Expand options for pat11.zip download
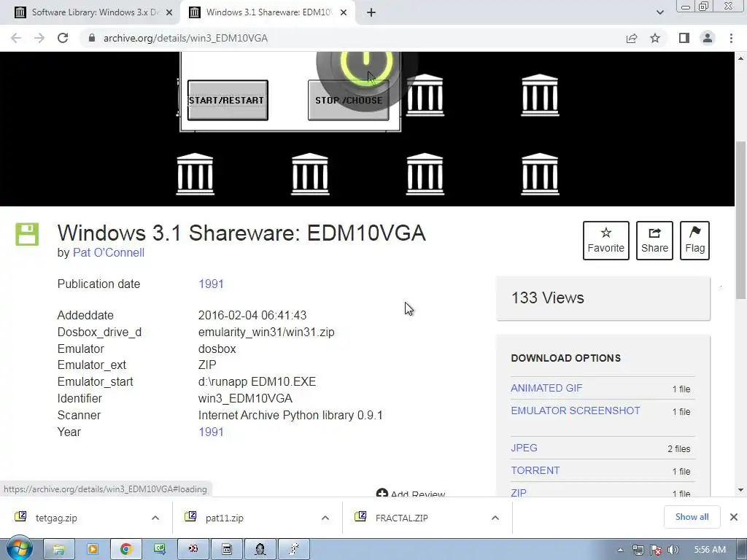The width and height of the screenshot is (747, 560). point(325,518)
